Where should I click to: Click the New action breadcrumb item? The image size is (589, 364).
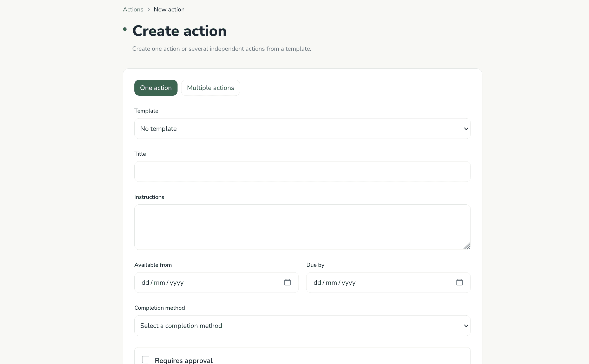[x=169, y=10]
